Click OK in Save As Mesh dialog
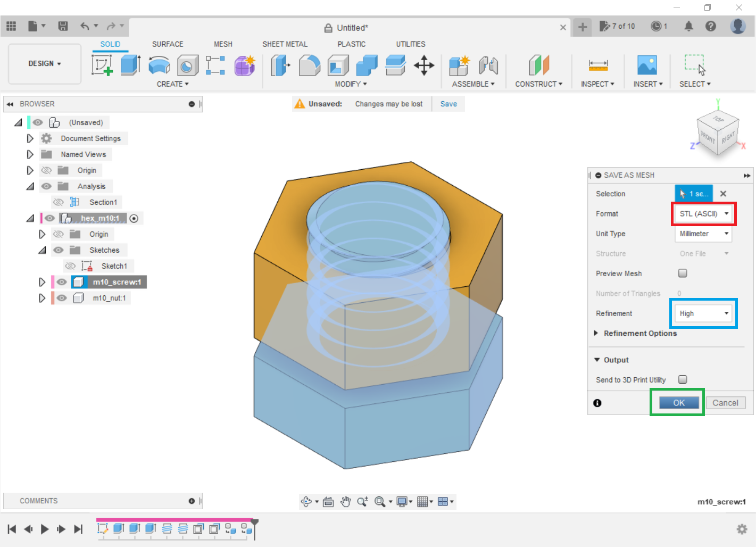The height and width of the screenshot is (547, 756). (x=678, y=403)
